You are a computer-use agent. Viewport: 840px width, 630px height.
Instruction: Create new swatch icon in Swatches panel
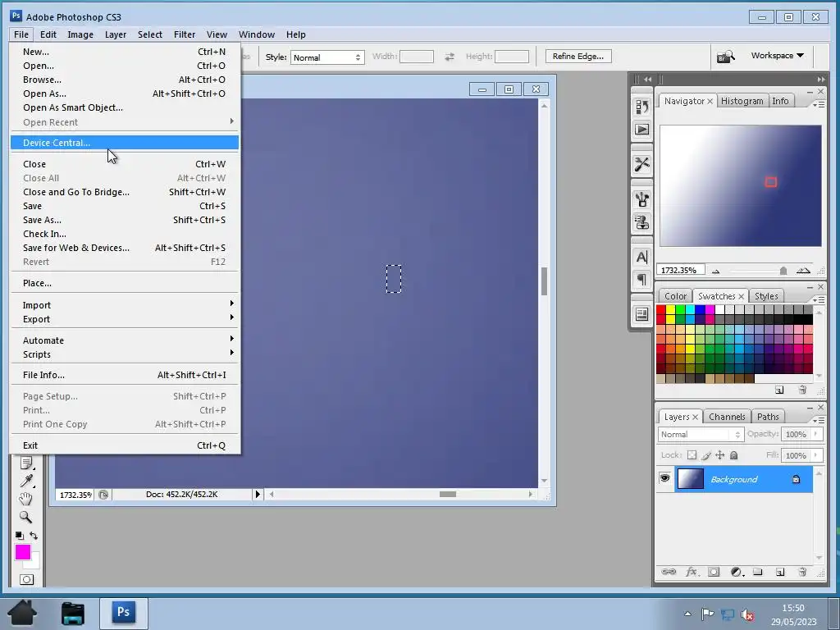point(779,390)
